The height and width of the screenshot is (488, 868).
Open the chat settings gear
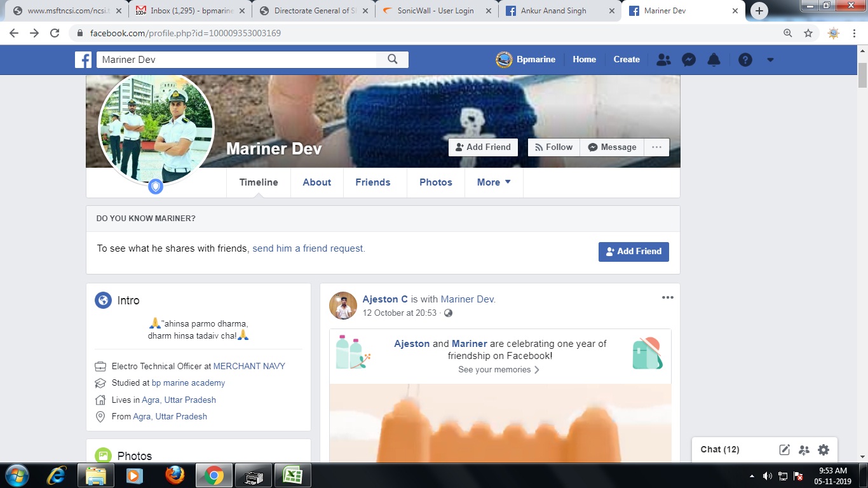[824, 450]
